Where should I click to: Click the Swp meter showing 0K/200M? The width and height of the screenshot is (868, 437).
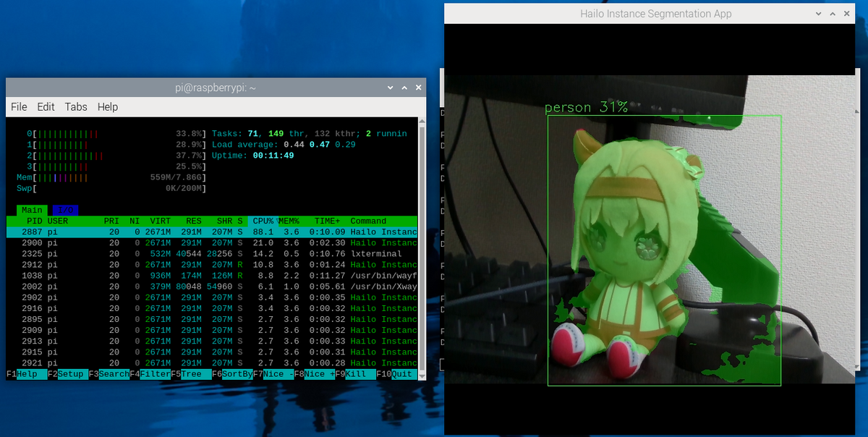[112, 188]
